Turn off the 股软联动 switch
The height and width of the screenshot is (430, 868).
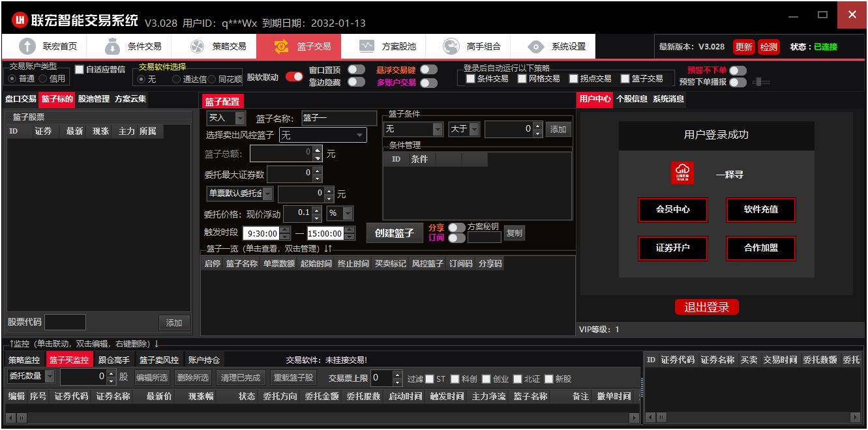(294, 77)
